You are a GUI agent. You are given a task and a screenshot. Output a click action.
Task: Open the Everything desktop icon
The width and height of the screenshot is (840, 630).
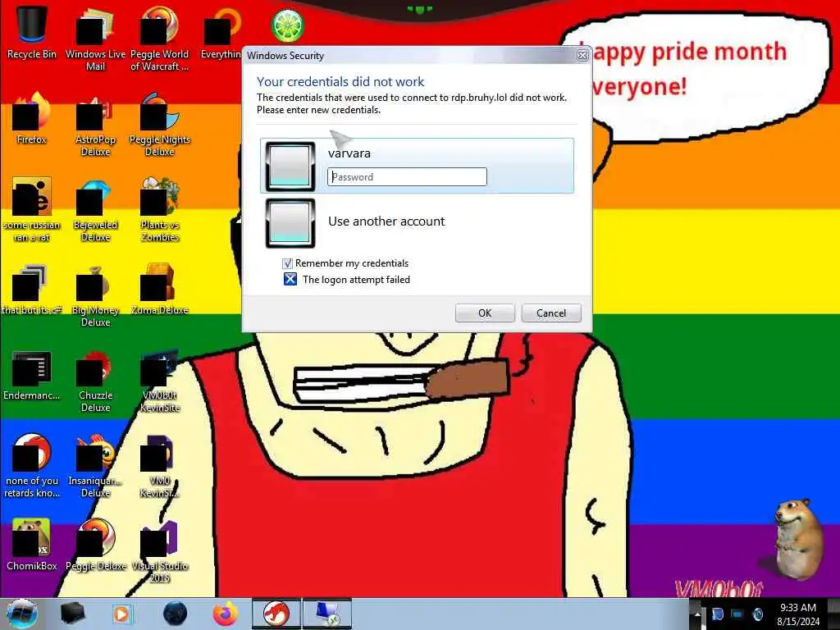point(221,31)
